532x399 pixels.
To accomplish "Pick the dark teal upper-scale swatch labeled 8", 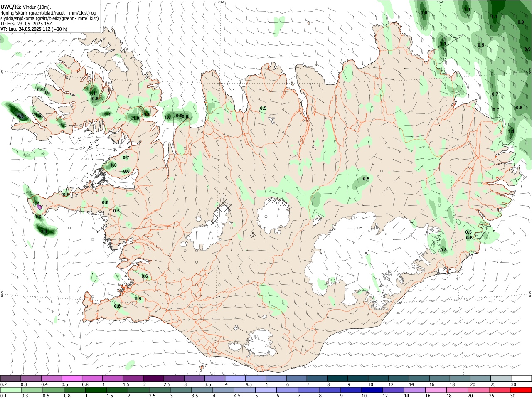I will [x=337, y=378].
